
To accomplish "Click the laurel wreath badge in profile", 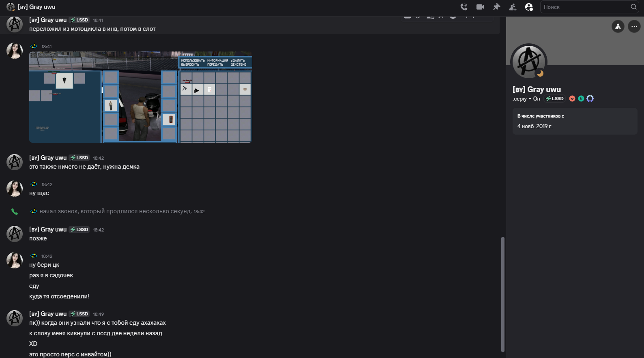I will pos(590,99).
